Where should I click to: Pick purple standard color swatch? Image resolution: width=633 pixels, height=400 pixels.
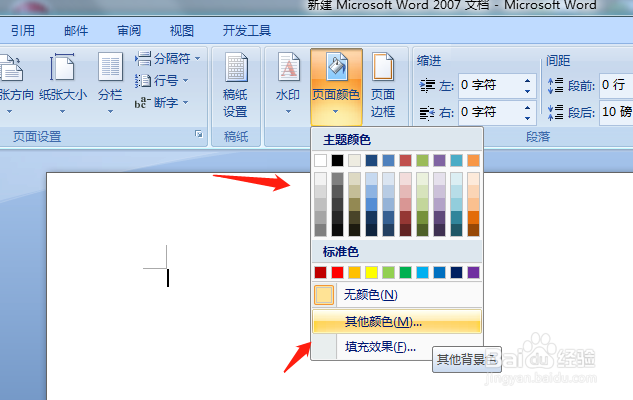point(474,272)
